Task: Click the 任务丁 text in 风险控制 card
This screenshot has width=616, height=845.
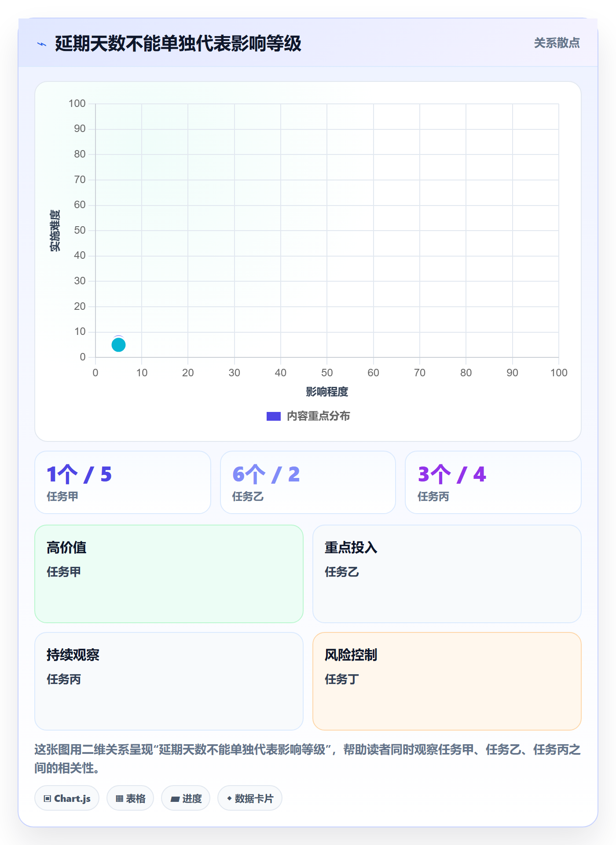Action: point(342,679)
